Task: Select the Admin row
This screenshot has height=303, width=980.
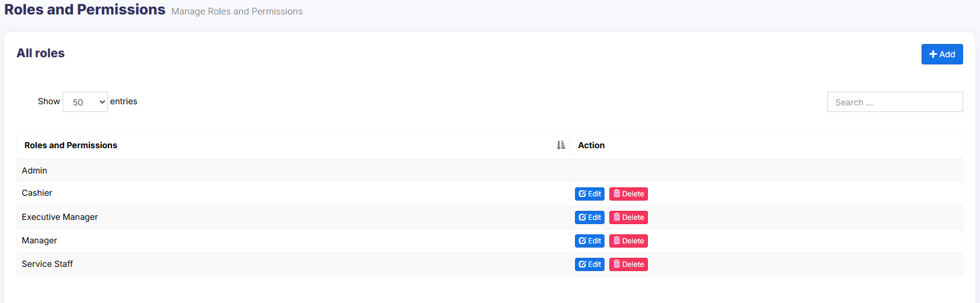Action: [34, 170]
